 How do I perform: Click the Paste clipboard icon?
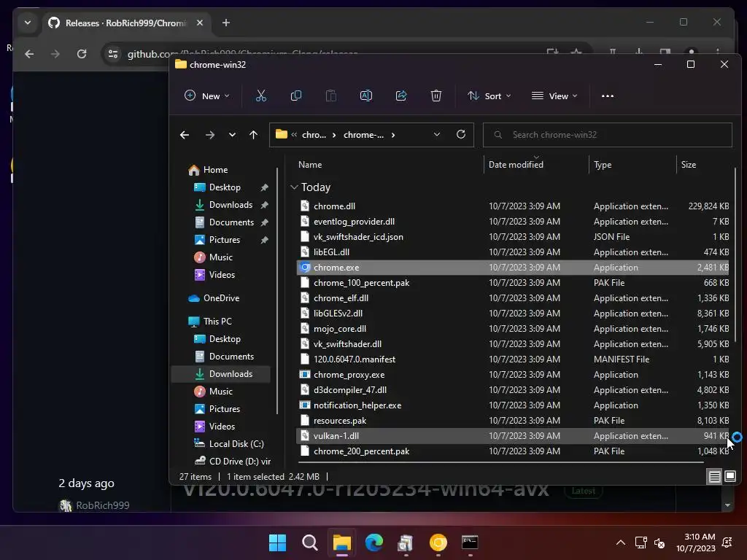click(x=330, y=96)
